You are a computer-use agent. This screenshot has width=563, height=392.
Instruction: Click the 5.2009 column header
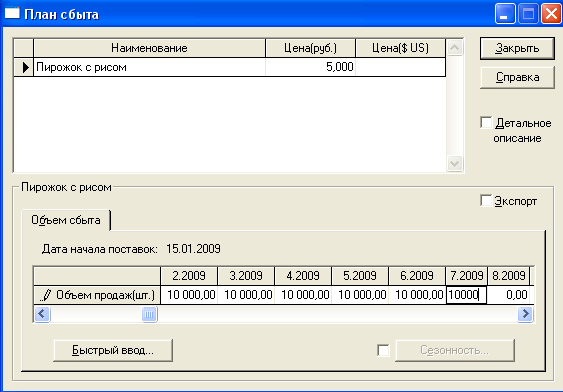pyautogui.click(x=360, y=276)
